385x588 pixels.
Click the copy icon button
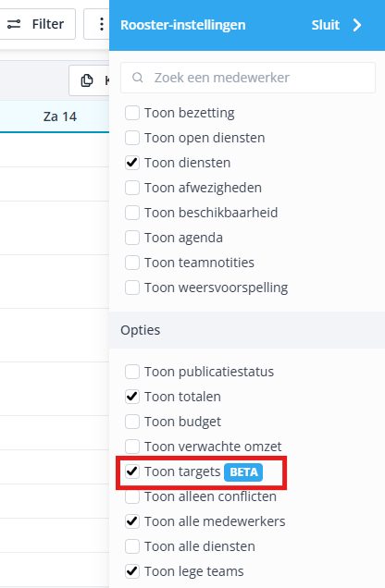point(87,80)
